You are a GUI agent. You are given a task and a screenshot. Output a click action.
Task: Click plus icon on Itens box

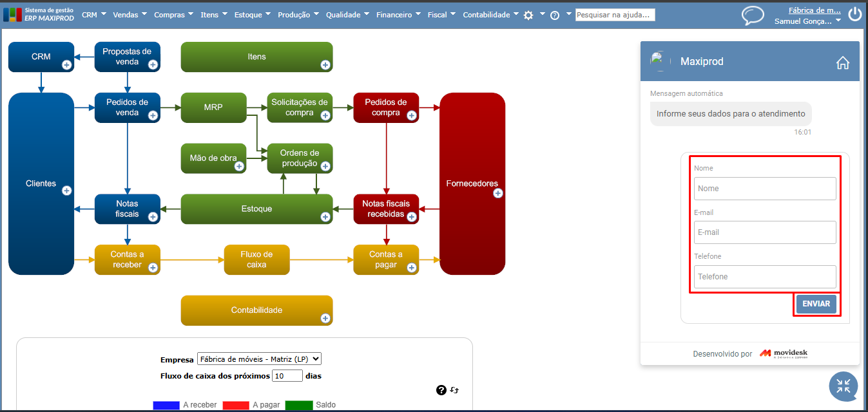point(325,64)
